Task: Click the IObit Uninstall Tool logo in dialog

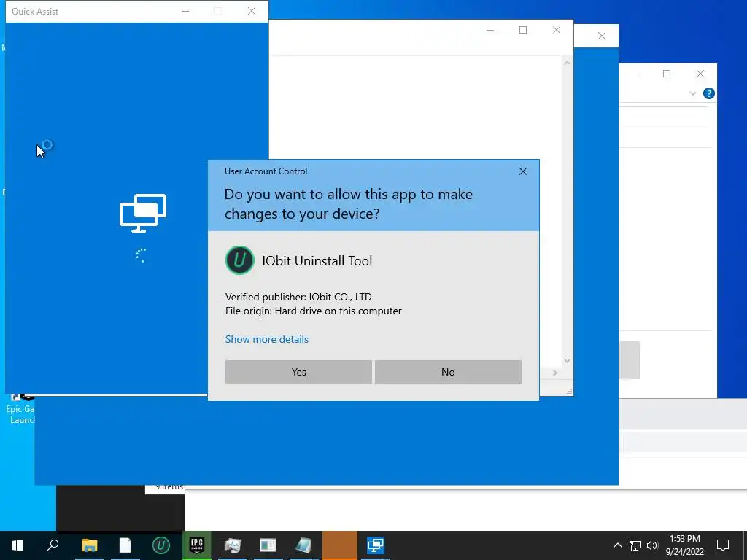Action: [x=239, y=260]
